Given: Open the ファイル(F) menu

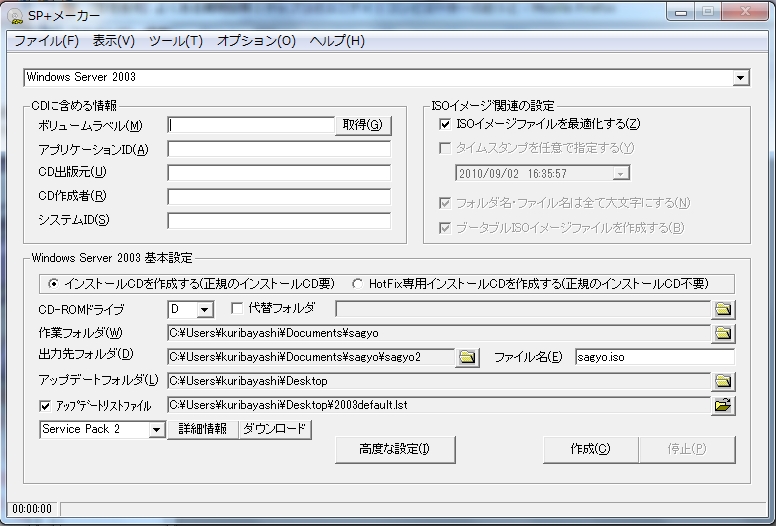Looking at the screenshot, I should click(47, 41).
